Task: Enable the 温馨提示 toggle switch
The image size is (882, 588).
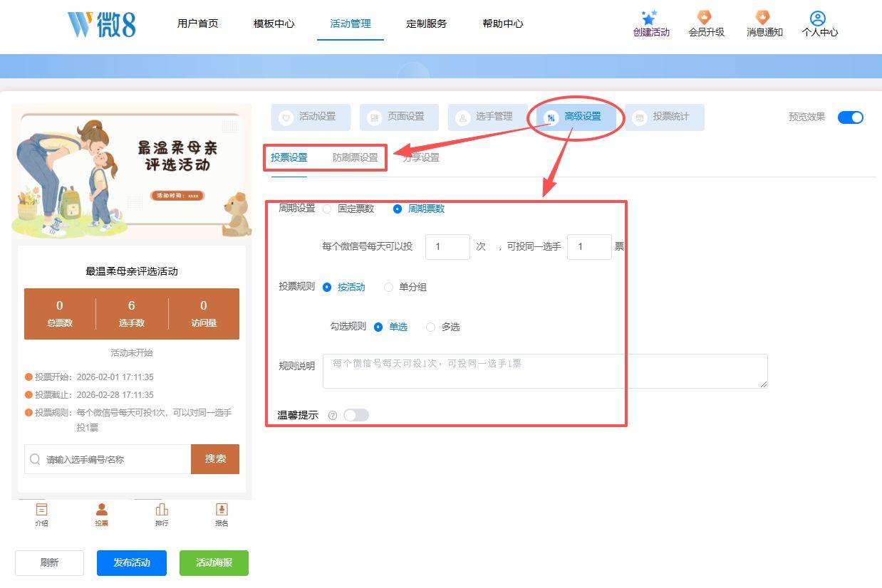Action: (x=356, y=415)
